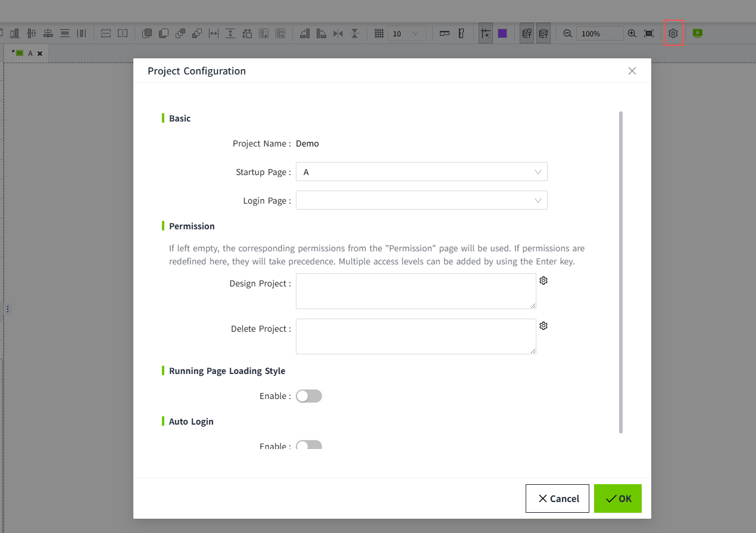Enable the Running Page Loading Style switch
This screenshot has height=533, width=756.
(x=309, y=396)
